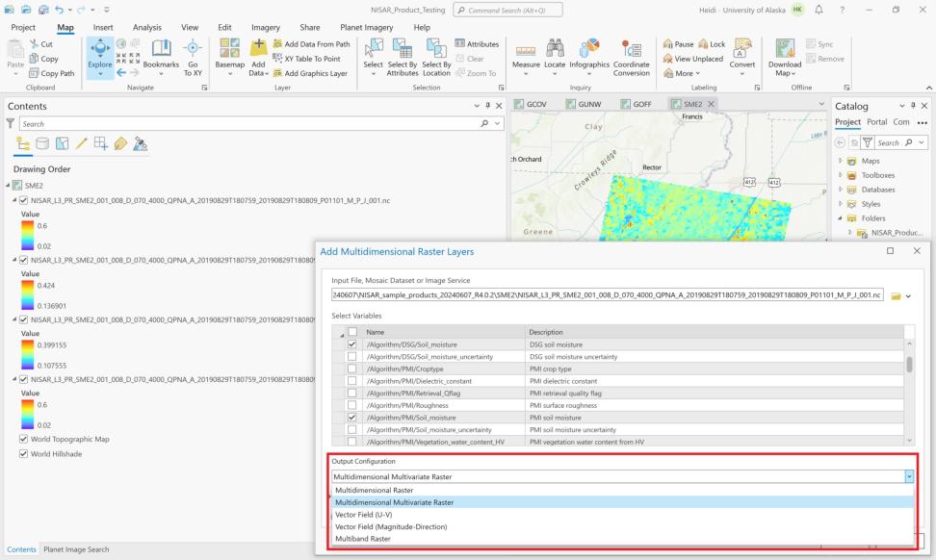Click the Cut scissors button

coord(41,44)
